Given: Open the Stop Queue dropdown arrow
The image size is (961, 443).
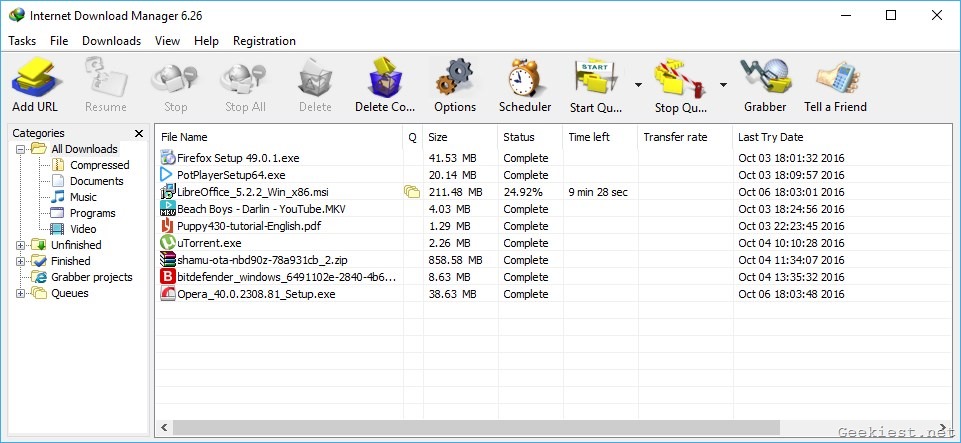Looking at the screenshot, I should [723, 85].
